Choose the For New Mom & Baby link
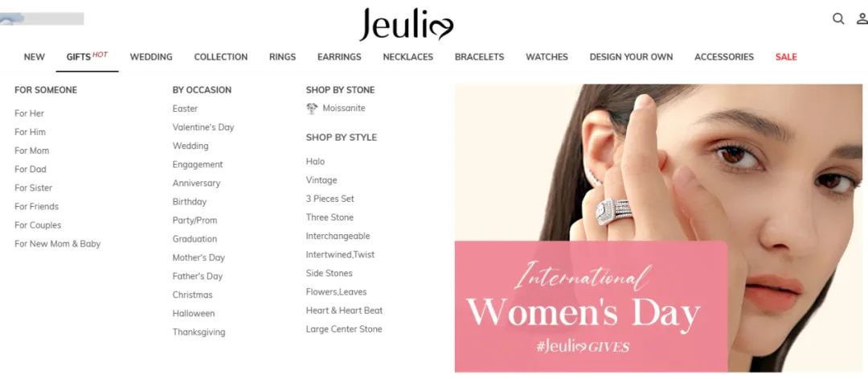 (58, 244)
